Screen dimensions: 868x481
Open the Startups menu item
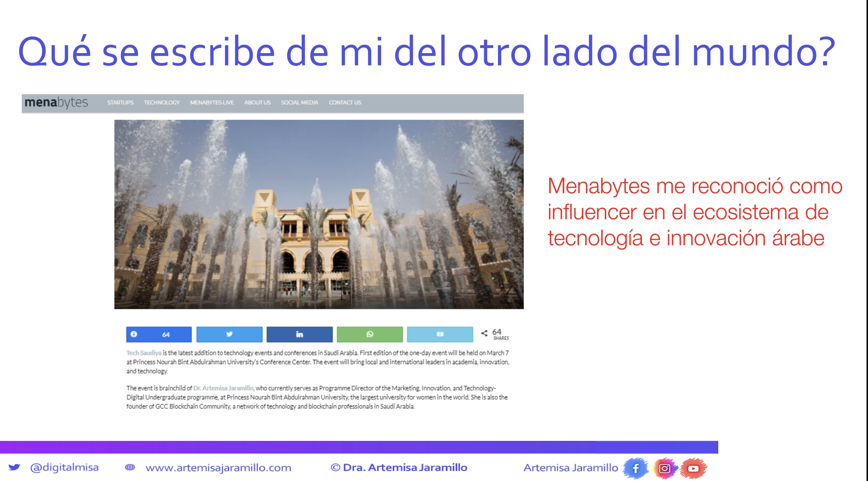[x=120, y=103]
